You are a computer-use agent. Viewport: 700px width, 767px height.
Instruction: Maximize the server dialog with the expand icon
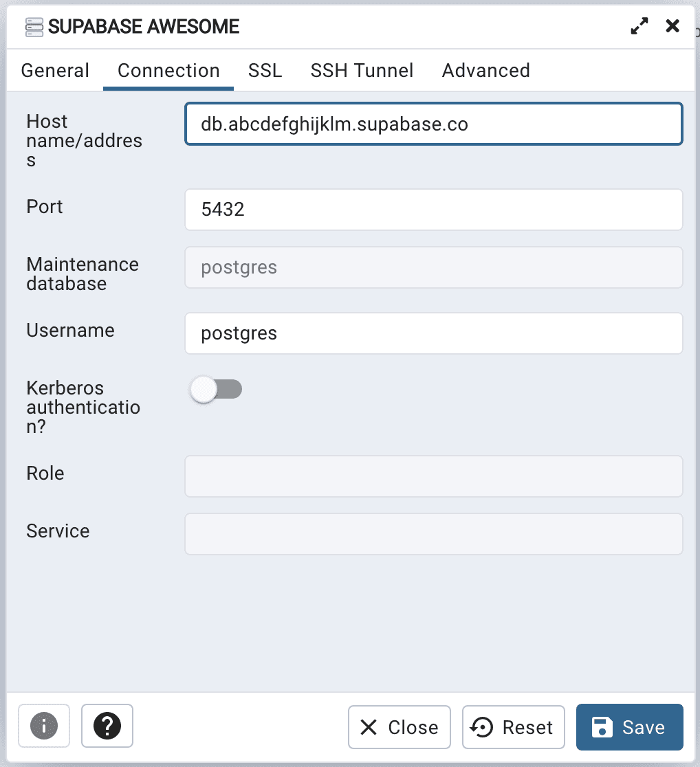coord(639,26)
